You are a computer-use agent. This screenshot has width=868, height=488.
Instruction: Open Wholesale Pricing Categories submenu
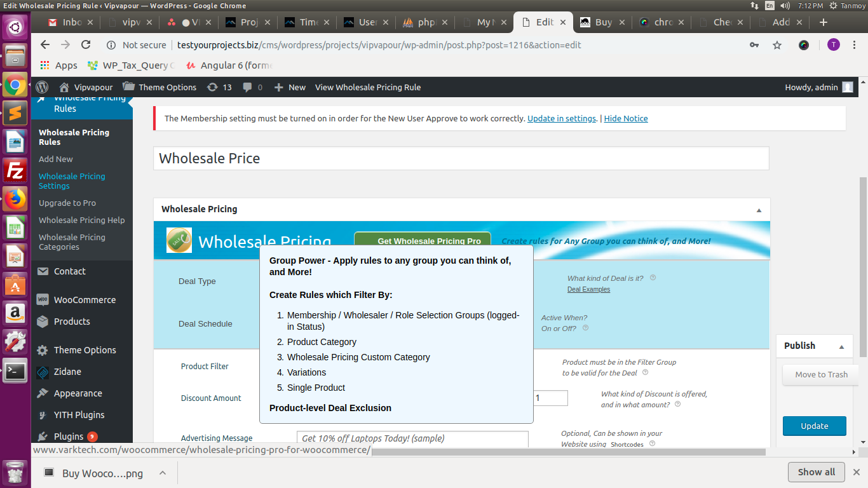click(72, 242)
